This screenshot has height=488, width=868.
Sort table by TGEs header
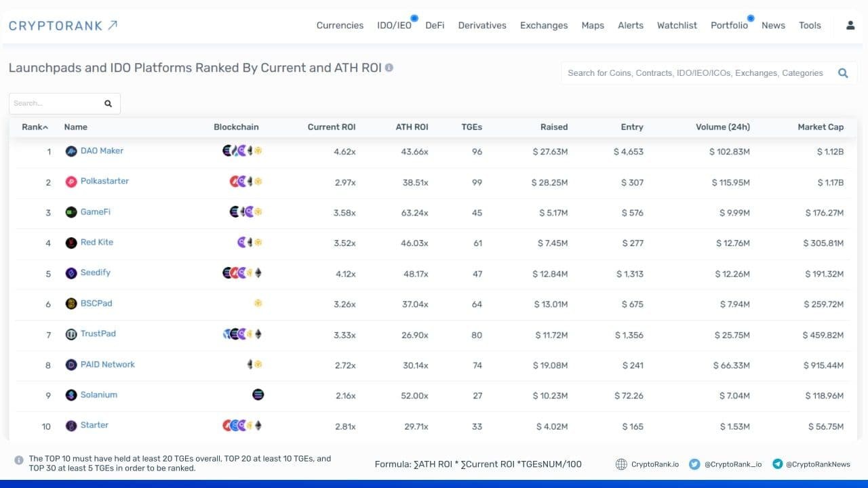(x=472, y=127)
